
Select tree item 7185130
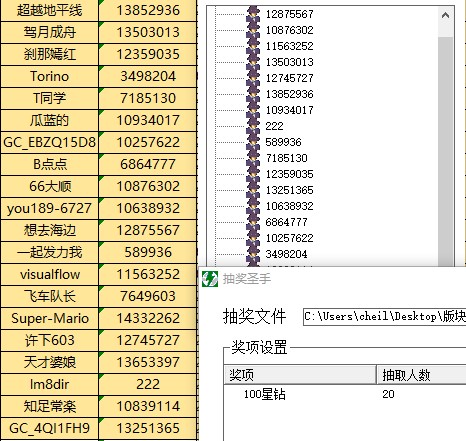pos(286,158)
